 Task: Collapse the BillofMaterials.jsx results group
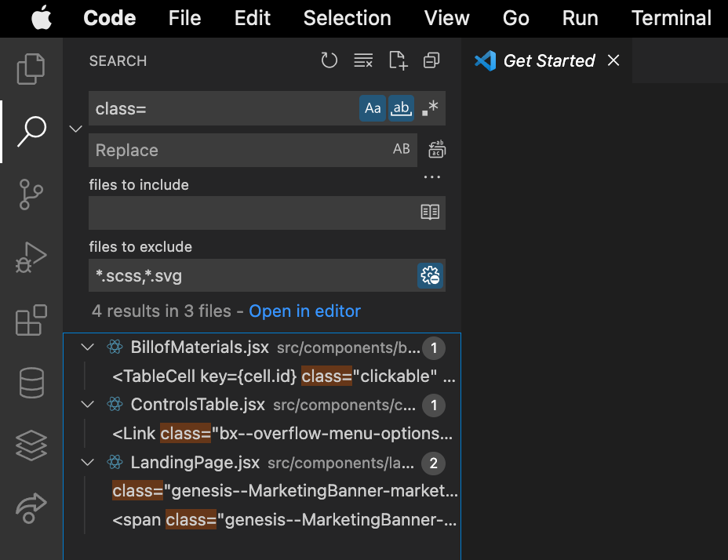pos(87,347)
